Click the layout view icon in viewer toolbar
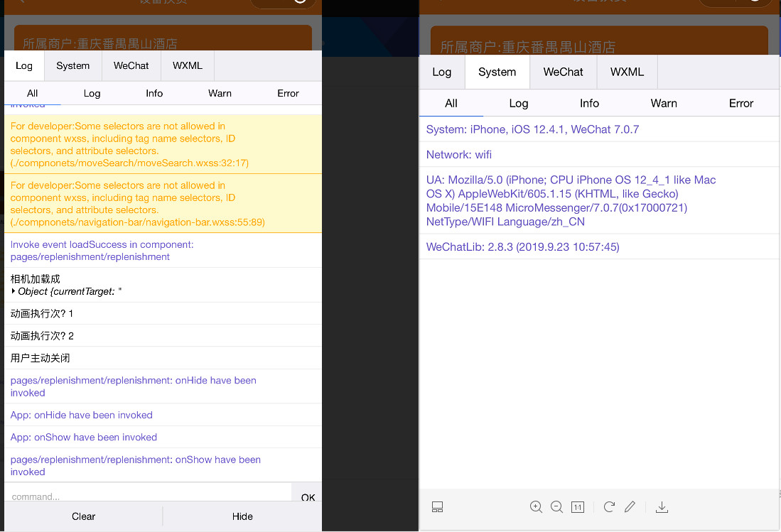This screenshot has width=781, height=532. 437,507
